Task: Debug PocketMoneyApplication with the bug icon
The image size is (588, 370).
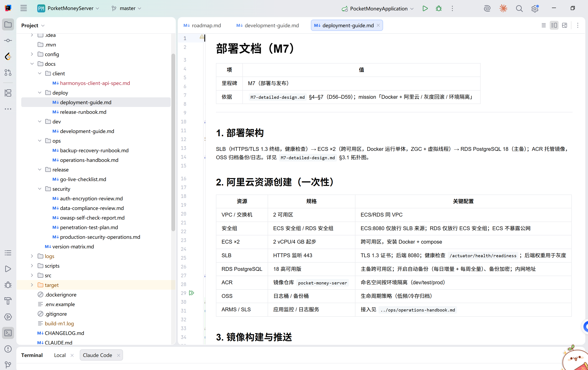Action: (x=439, y=9)
